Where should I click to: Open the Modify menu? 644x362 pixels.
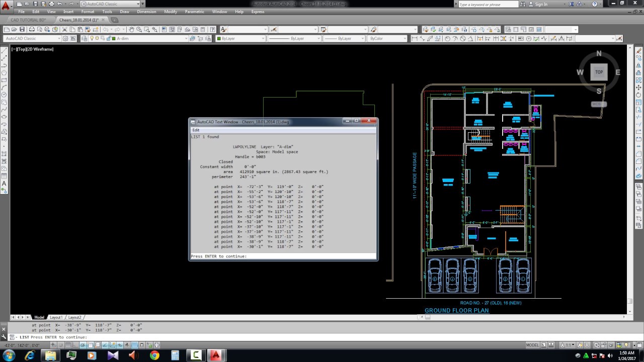pos(171,12)
